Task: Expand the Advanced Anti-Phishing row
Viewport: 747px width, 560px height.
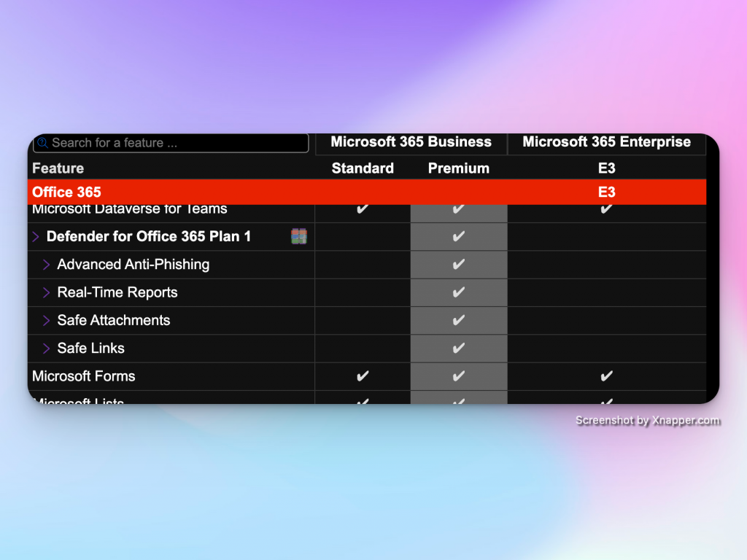Action: 46,265
